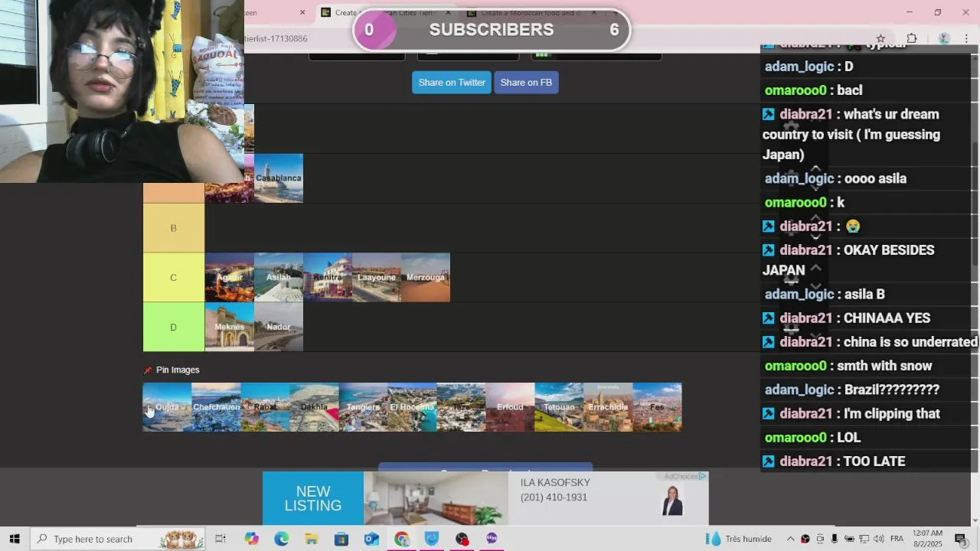Image resolution: width=980 pixels, height=551 pixels.
Task: Select the Merzouga desert thumbnail
Action: click(426, 278)
